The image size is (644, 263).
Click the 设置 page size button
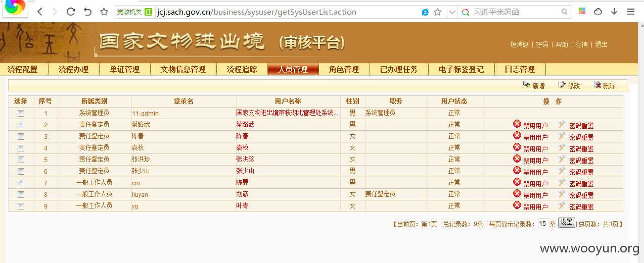(x=567, y=223)
